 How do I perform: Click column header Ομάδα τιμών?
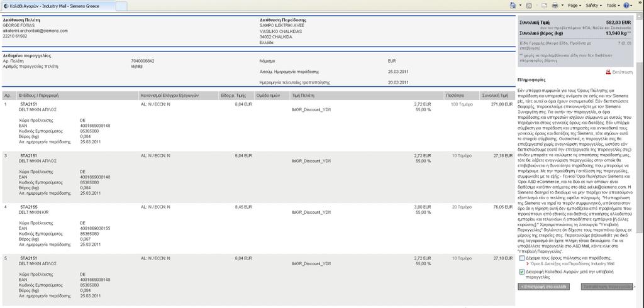[x=268, y=96]
